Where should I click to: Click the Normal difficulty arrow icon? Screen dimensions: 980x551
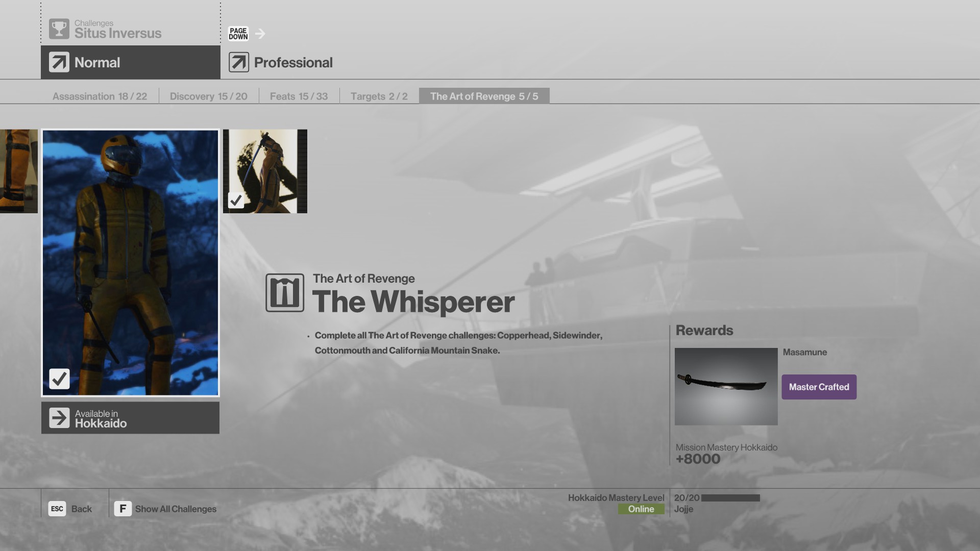click(x=59, y=62)
